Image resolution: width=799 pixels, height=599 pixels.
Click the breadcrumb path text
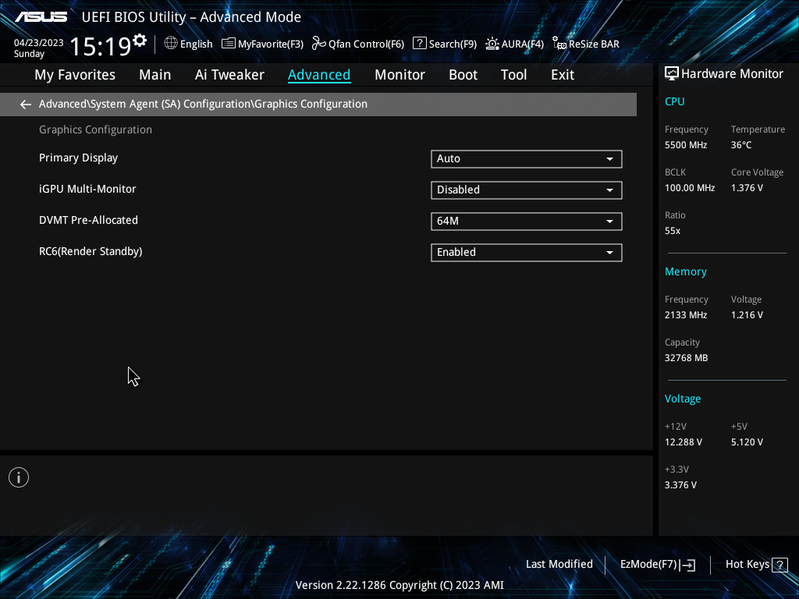[x=203, y=104]
